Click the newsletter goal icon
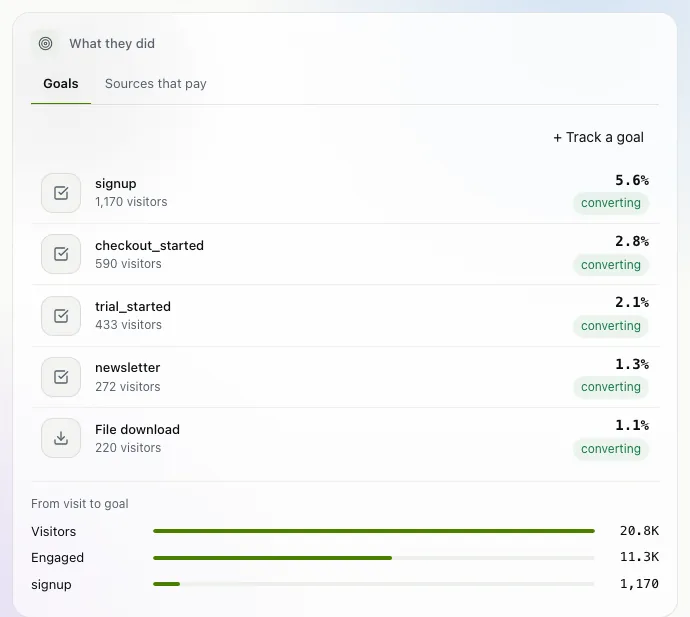 tap(61, 377)
